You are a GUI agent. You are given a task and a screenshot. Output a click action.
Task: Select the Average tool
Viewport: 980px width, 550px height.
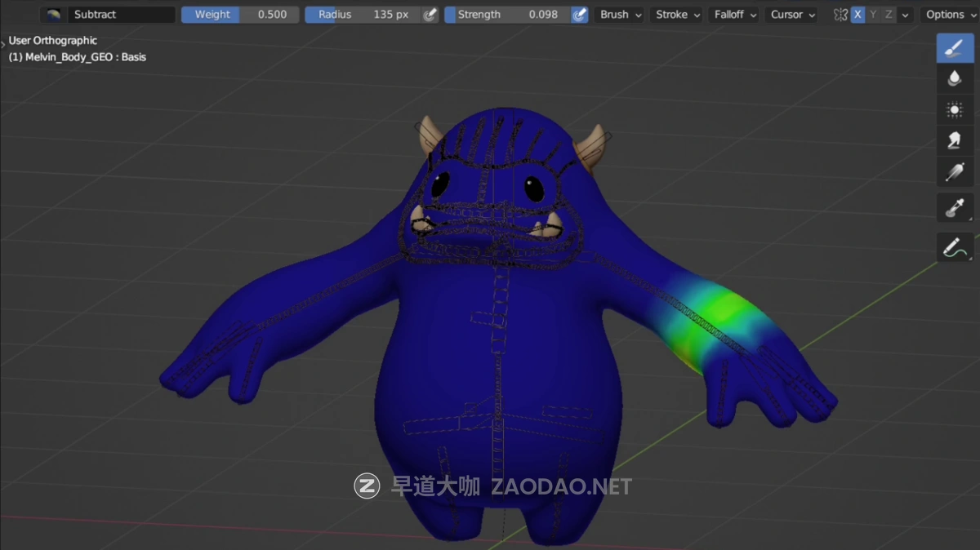coord(954,109)
